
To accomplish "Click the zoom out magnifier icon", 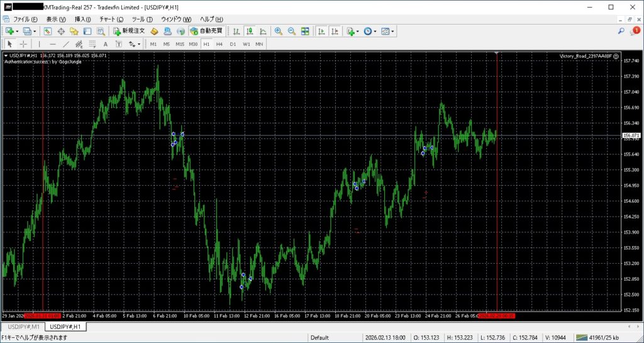I will pyautogui.click(x=292, y=31).
